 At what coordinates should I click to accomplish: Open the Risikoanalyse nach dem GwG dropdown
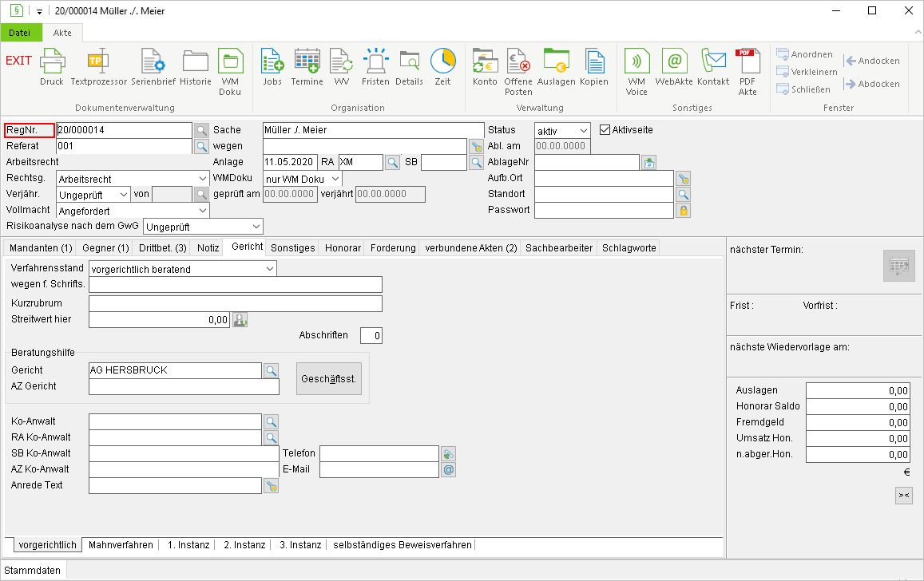point(256,226)
